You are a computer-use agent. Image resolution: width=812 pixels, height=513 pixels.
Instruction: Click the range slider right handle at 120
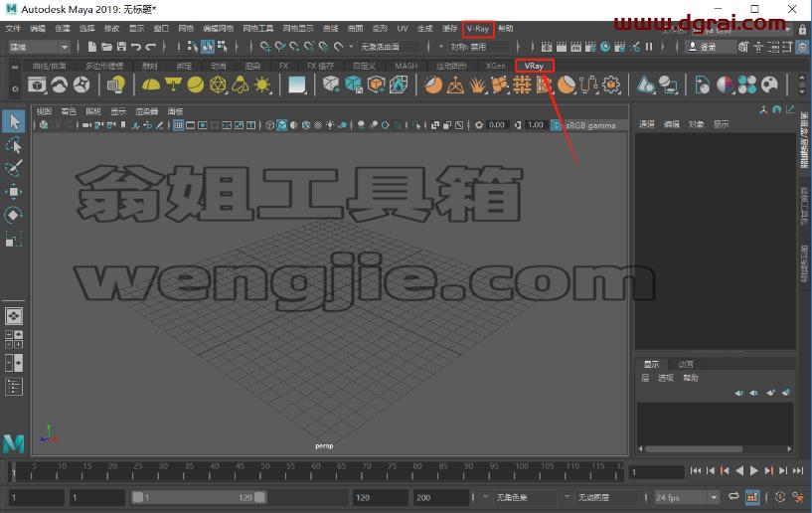coord(260,497)
